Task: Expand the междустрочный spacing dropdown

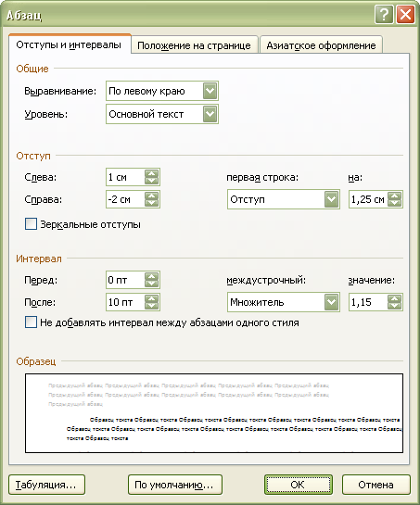Action: point(332,302)
